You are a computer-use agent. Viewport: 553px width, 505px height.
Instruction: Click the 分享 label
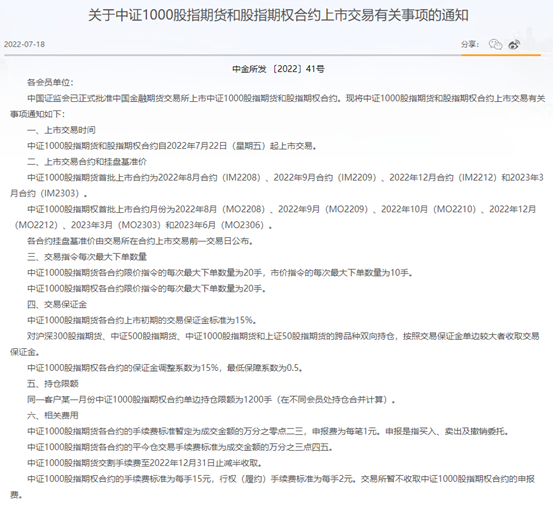click(470, 44)
